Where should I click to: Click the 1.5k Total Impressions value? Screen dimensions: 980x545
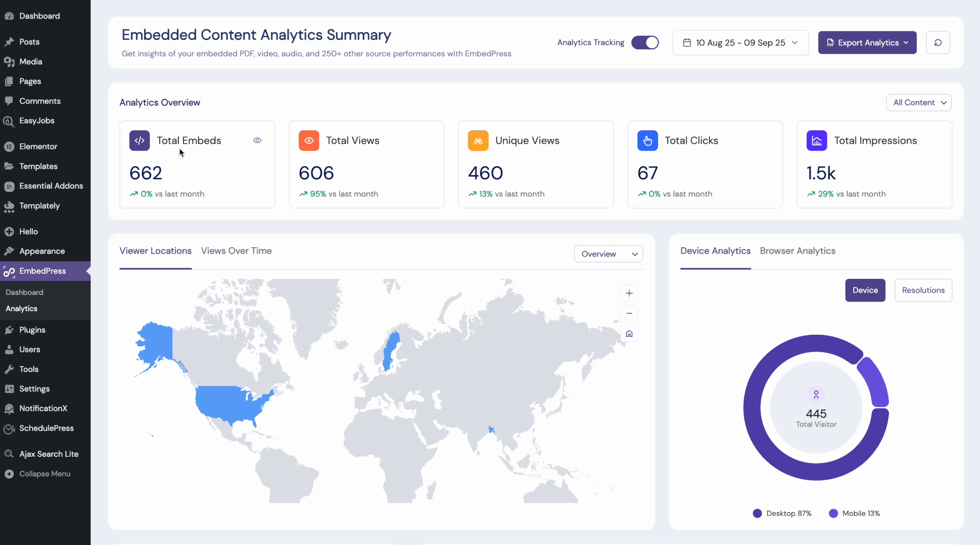point(821,173)
